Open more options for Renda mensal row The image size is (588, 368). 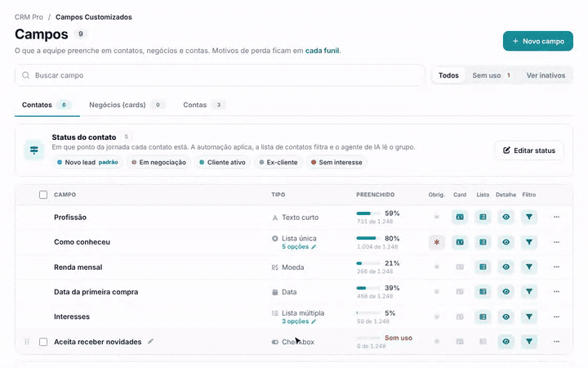pyautogui.click(x=556, y=267)
